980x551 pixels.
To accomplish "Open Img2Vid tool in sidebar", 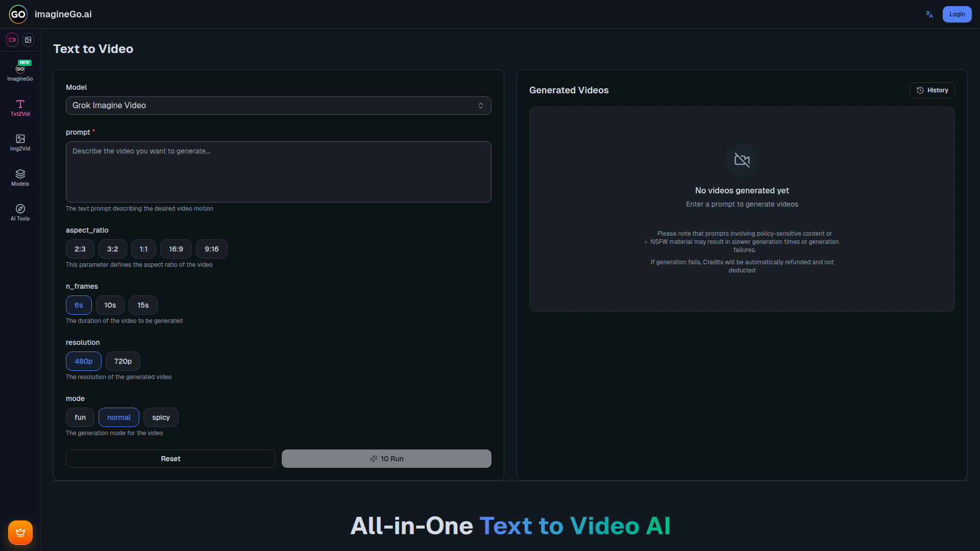I will pos(20,142).
